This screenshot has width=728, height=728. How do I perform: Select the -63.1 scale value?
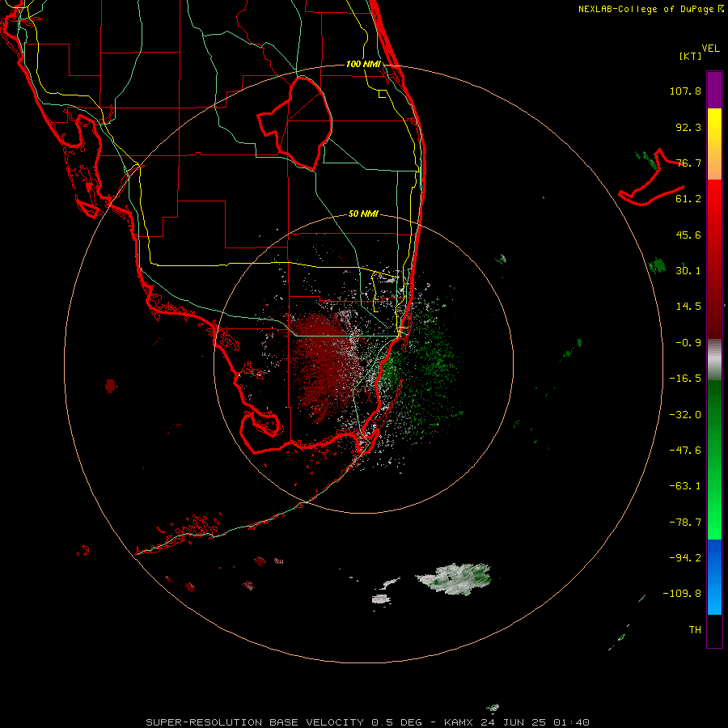point(685,486)
